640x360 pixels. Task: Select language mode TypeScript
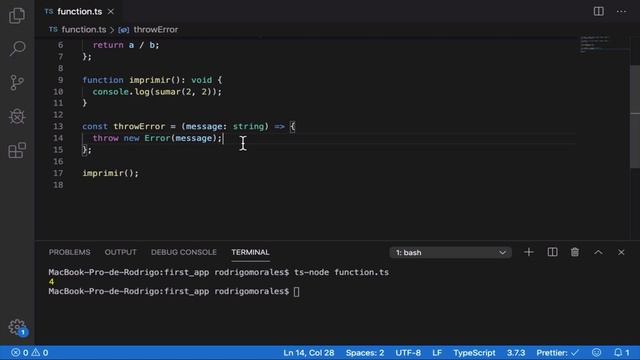coord(474,353)
